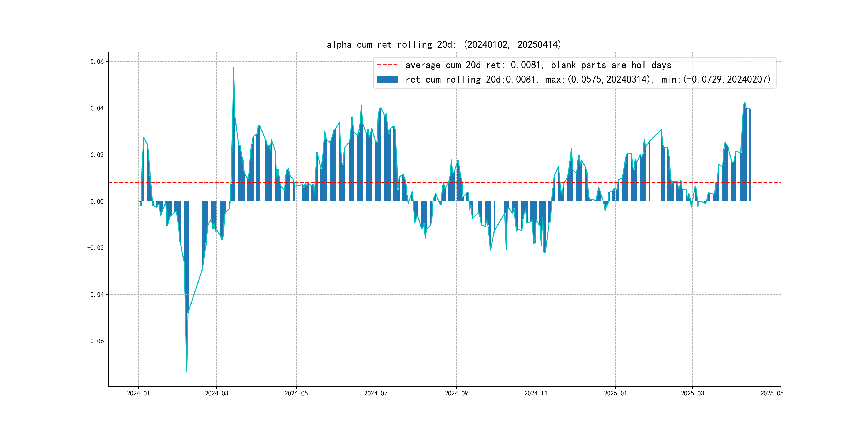Screen dimensions: 868x434
Task: Click the 2024-11 x-axis tick label
Action: (536, 393)
